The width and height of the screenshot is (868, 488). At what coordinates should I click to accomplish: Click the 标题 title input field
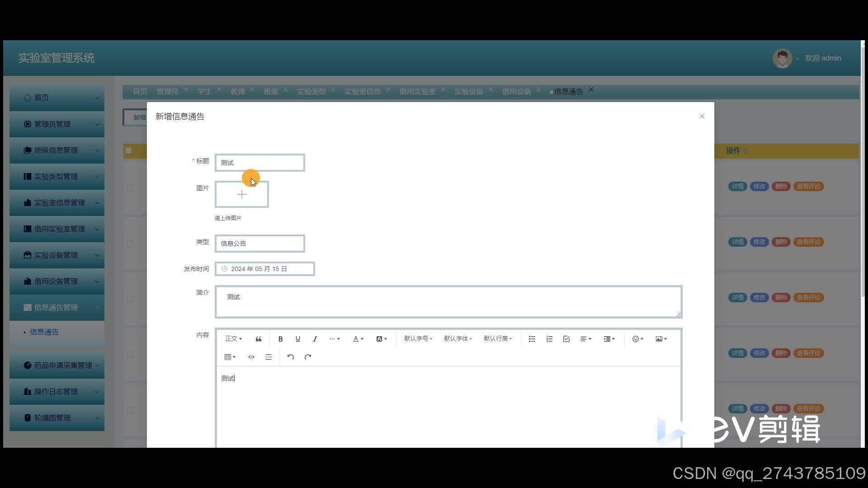tap(259, 163)
